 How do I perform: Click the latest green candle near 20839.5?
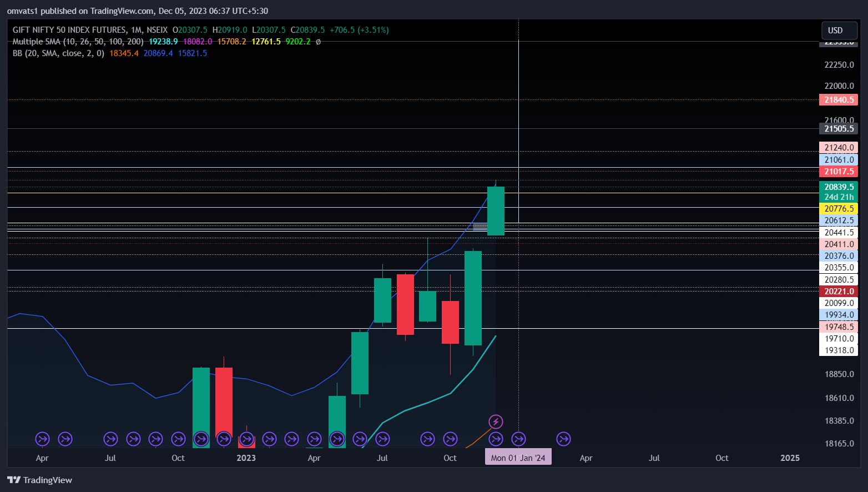click(x=496, y=211)
